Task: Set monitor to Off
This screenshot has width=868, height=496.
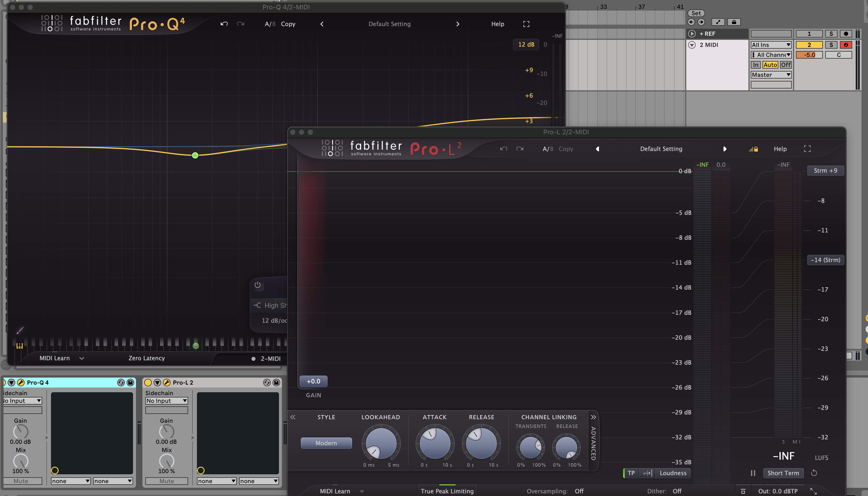Action: click(786, 65)
